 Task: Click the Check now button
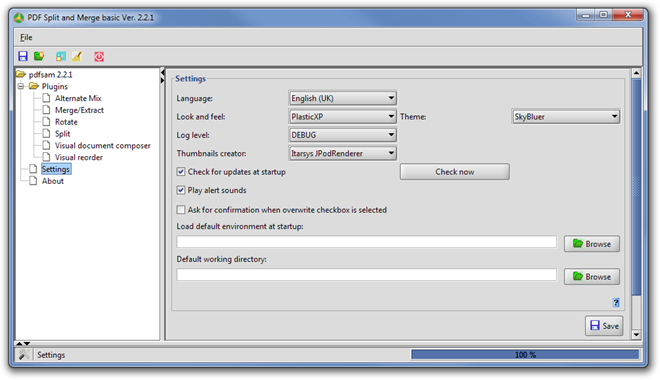click(455, 172)
